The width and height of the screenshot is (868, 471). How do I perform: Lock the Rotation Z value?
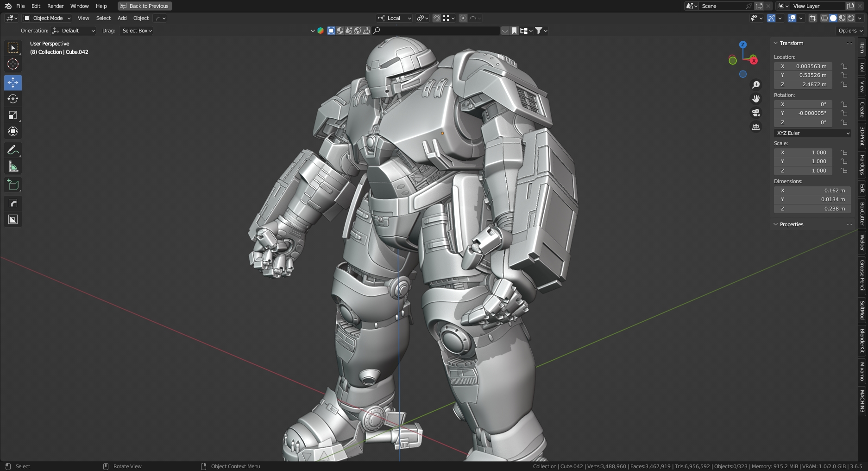844,122
